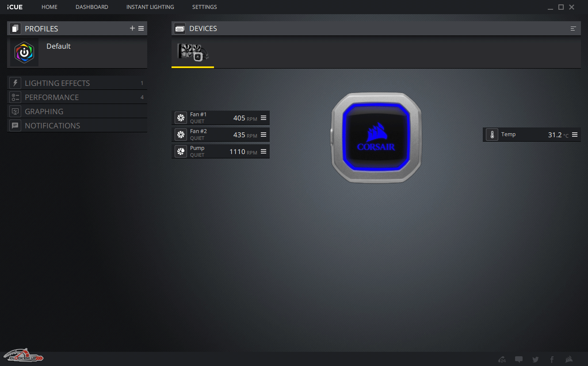Viewport: 588px width, 366px height.
Task: Go to the HOME tab
Action: click(50, 7)
